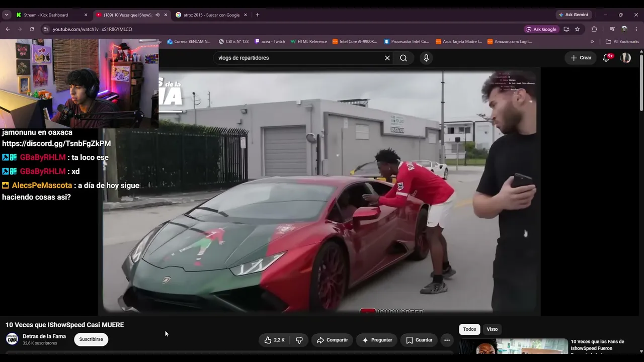The width and height of the screenshot is (644, 362).
Task: Click the YouTube search magnifier button
Action: pos(404,58)
